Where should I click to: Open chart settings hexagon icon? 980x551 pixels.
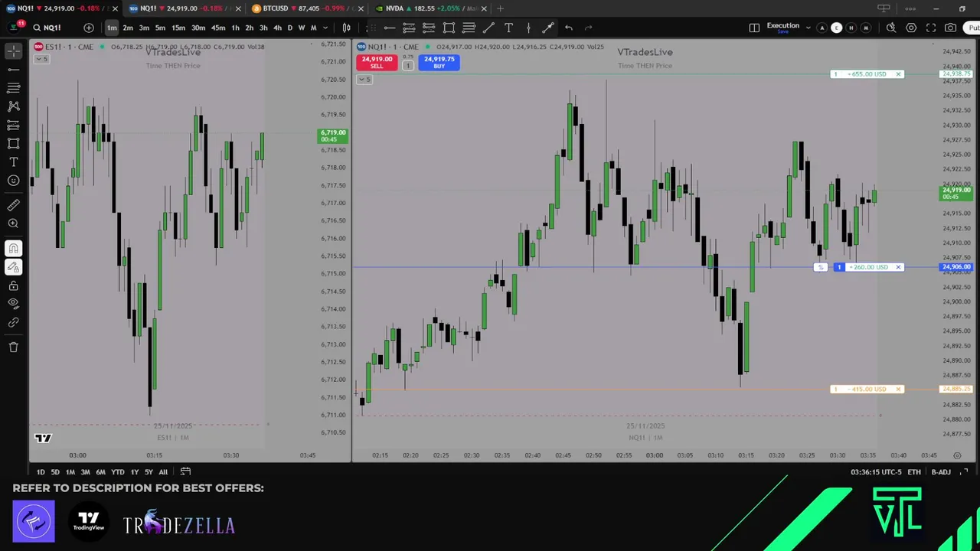point(911,28)
